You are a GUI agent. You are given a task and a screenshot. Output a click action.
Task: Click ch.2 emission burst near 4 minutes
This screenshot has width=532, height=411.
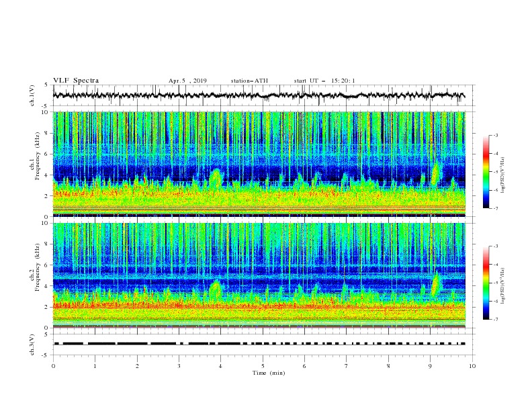point(215,288)
